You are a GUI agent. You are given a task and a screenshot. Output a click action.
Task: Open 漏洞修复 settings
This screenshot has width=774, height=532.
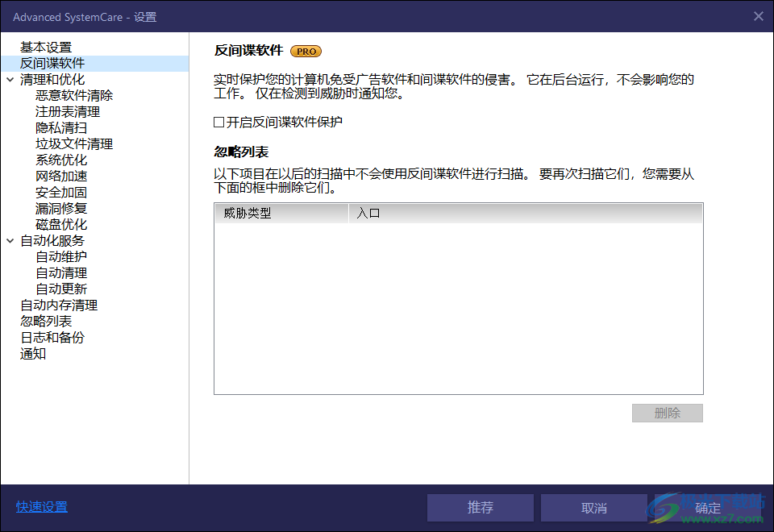(61, 208)
